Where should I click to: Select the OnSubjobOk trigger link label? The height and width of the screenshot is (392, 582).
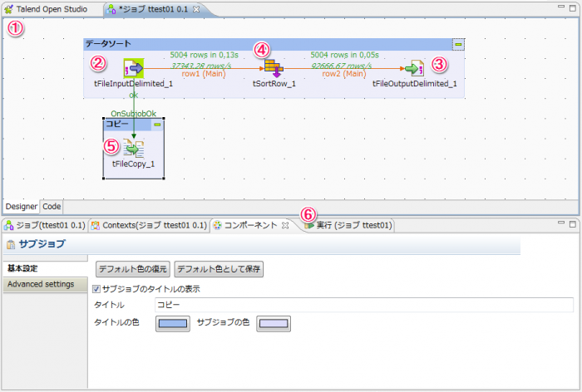(134, 114)
